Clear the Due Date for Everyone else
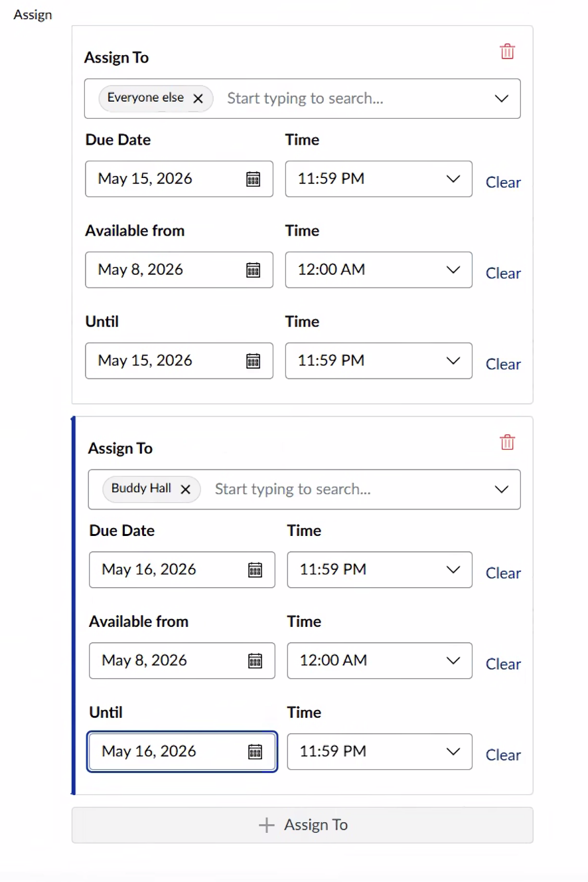Viewport: 588px width, 882px height. click(503, 182)
